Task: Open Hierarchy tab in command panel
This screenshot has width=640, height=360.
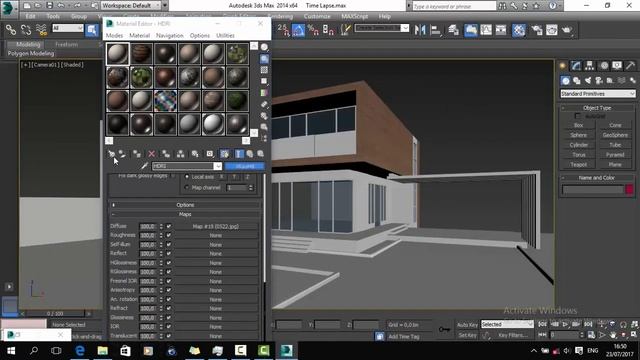Action: [x=589, y=66]
